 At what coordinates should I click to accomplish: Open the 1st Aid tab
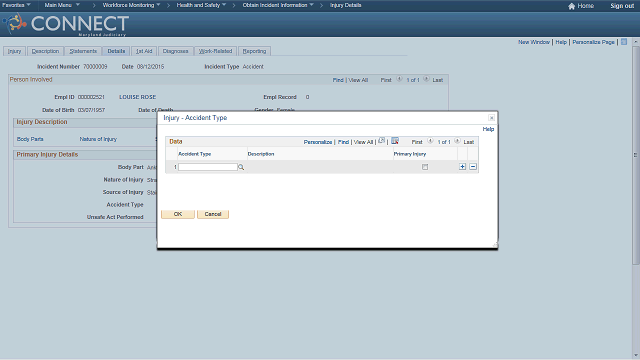click(144, 51)
